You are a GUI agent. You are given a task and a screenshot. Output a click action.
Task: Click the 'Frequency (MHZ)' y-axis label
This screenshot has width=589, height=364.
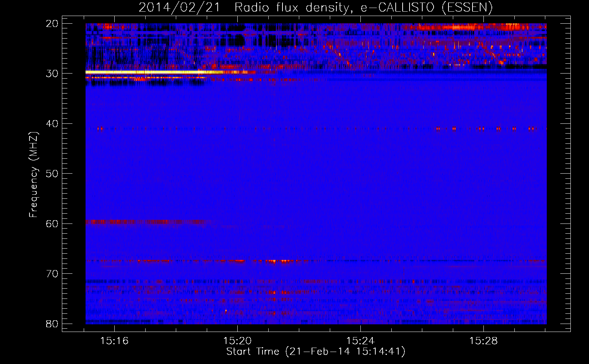[x=33, y=175]
